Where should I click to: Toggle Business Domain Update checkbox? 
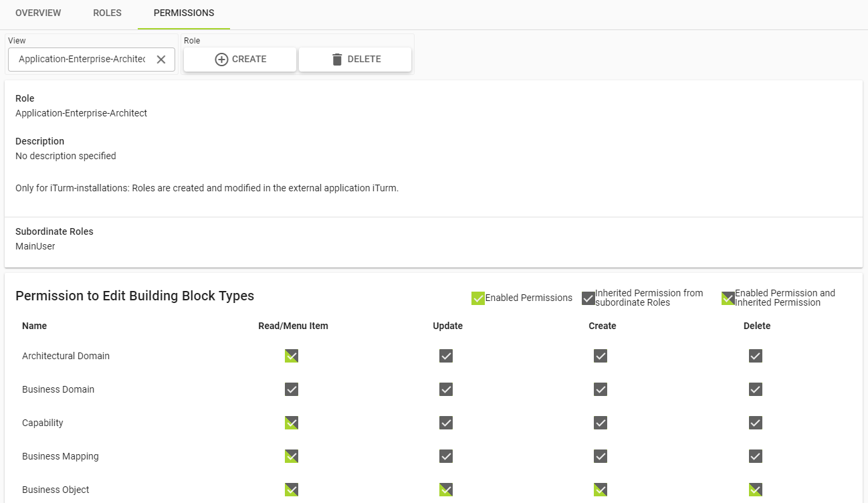[446, 389]
